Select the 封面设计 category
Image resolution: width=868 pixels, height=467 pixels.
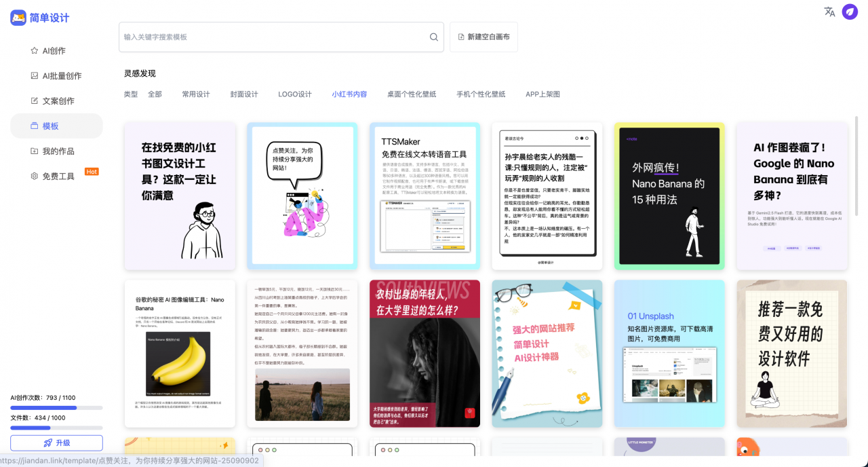[244, 94]
